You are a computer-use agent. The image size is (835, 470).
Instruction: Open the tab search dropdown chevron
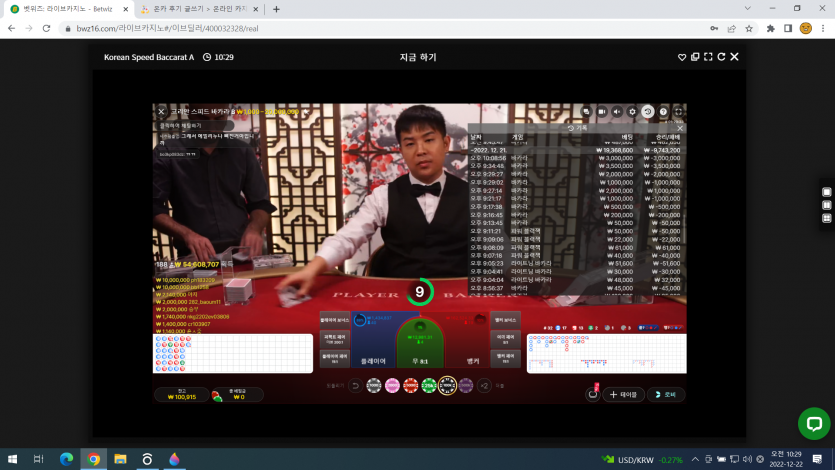coord(748,9)
